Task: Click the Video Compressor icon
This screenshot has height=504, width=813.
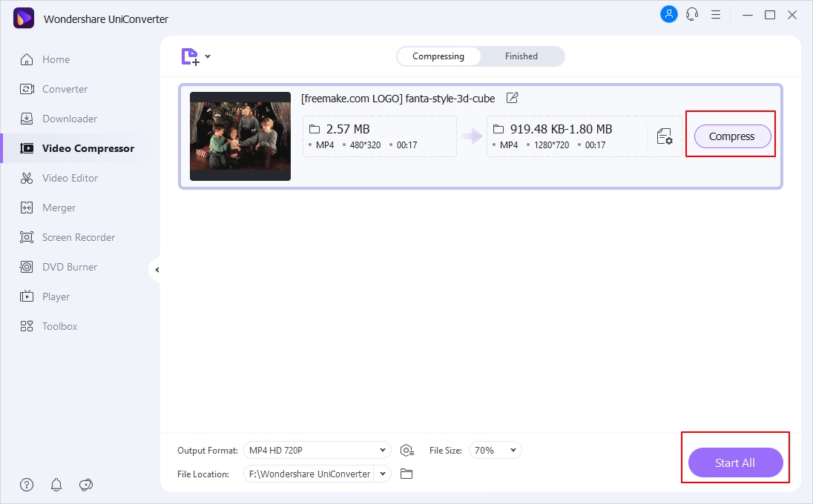Action: [x=27, y=149]
